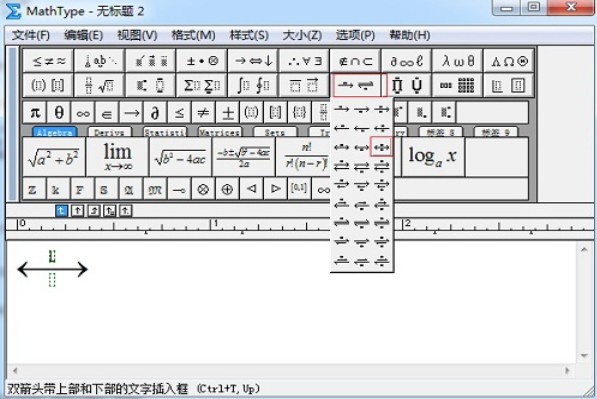Image resolution: width=597 pixels, height=399 pixels.
Task: Select the left-justified tab stop button
Action: pyautogui.click(x=61, y=211)
